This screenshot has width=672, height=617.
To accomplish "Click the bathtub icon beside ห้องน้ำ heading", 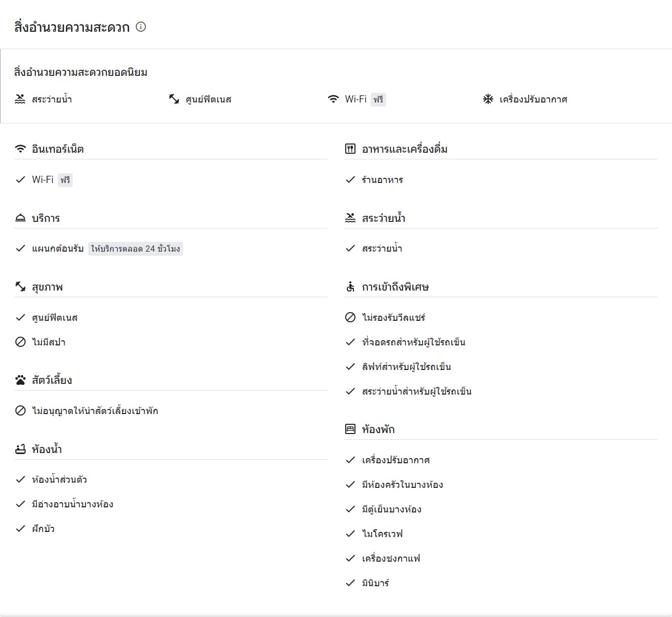I will (x=20, y=449).
